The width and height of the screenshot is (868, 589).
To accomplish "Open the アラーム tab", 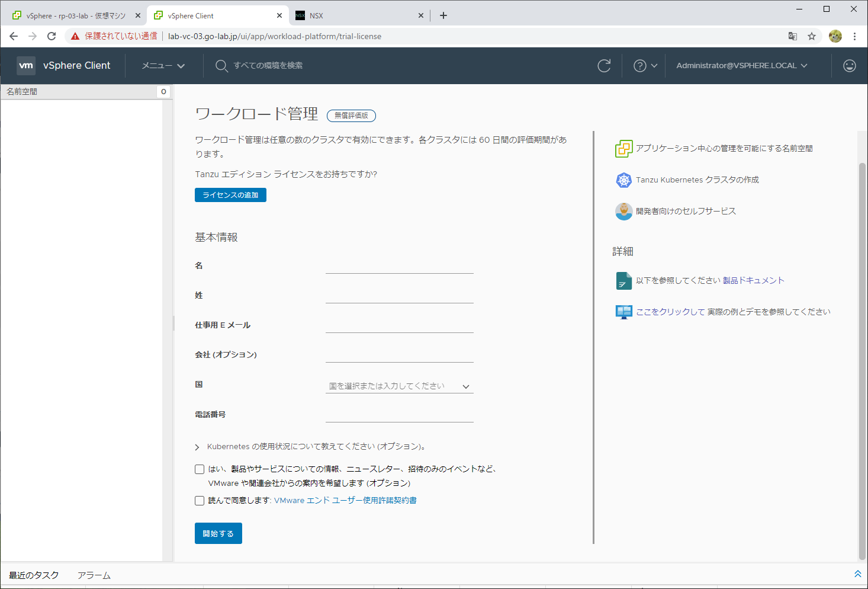I will [x=94, y=575].
